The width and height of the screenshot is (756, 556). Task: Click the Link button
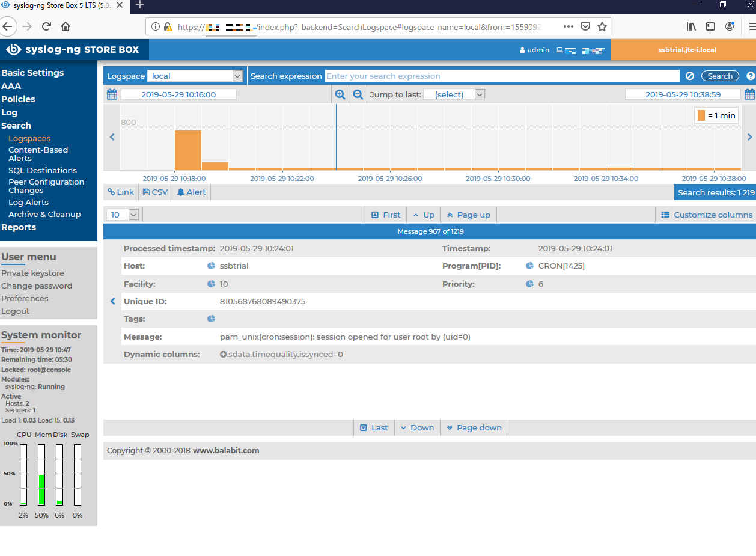(121, 192)
